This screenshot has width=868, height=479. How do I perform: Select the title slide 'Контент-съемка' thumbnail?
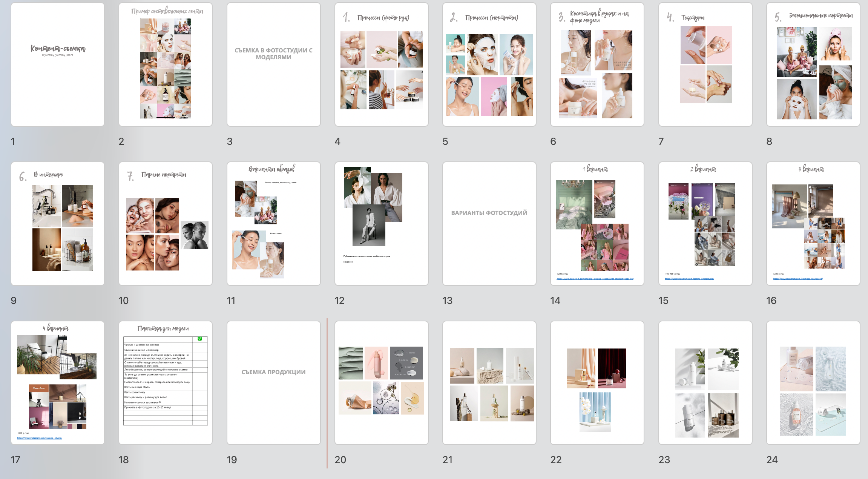click(58, 64)
